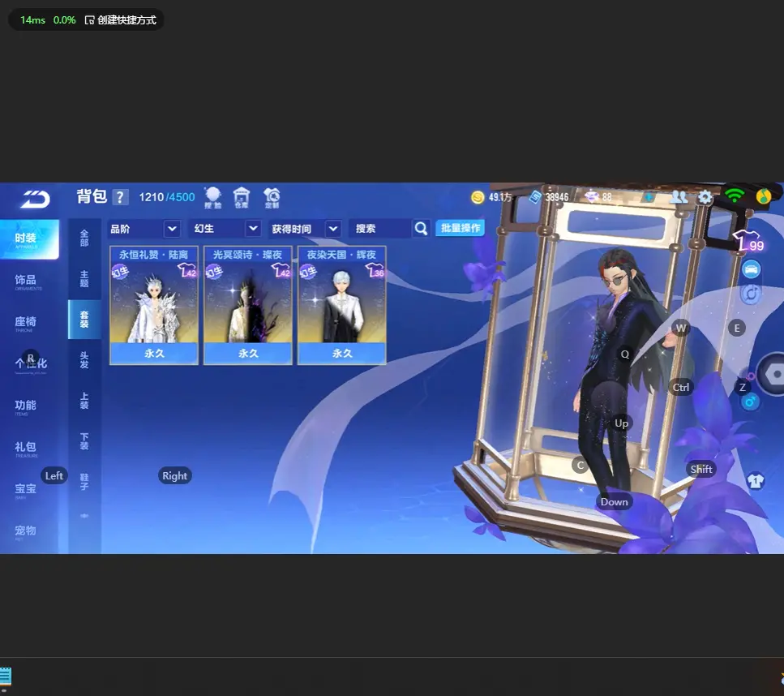Viewport: 784px width, 696px height.
Task: Click the hexagon joystick control
Action: (x=773, y=374)
